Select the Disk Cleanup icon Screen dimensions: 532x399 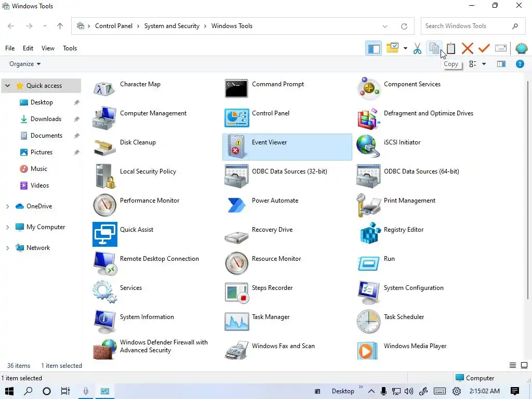104,147
